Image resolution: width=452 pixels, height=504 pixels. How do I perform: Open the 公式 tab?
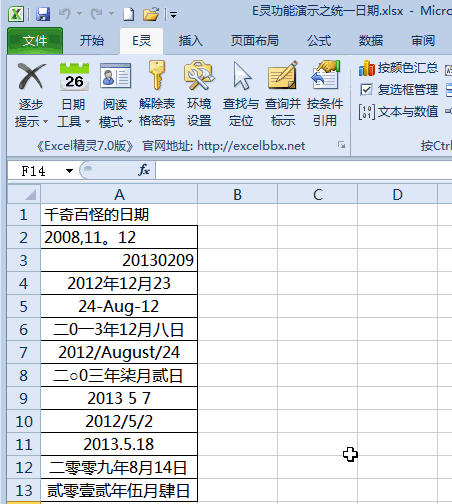click(x=319, y=41)
